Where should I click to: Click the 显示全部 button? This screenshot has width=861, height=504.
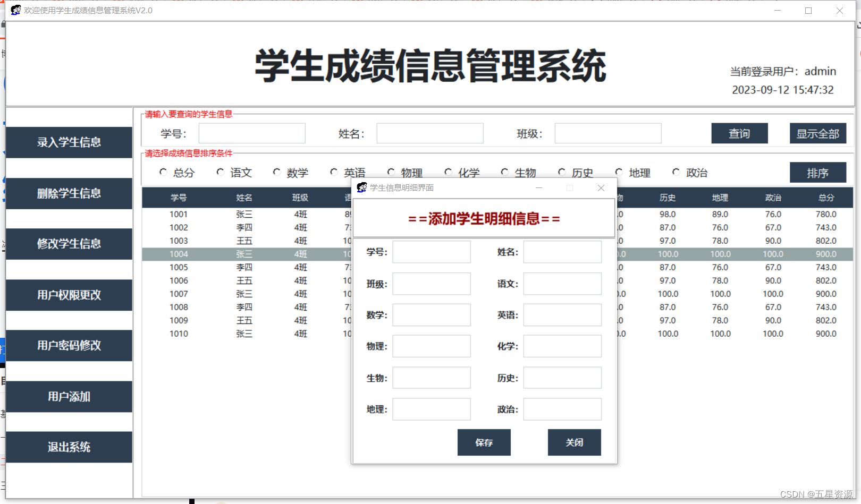[x=817, y=133]
